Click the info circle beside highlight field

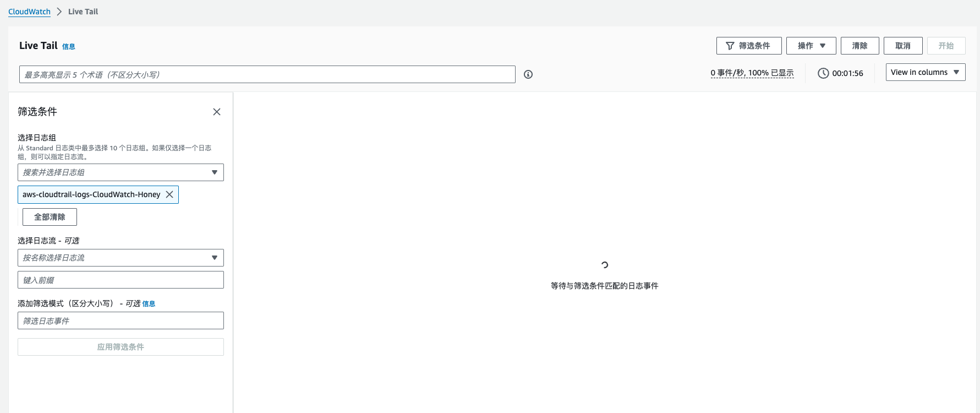[x=528, y=74]
